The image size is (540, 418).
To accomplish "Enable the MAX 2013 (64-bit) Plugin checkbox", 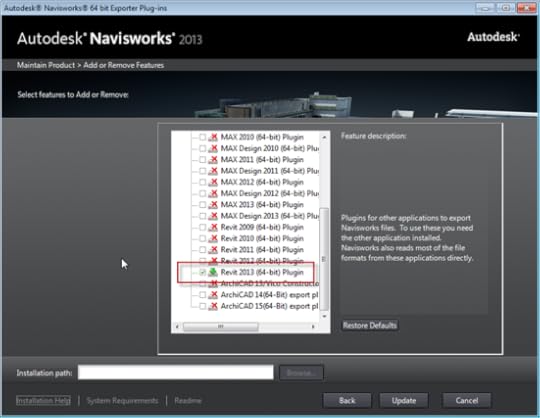I will point(202,205).
